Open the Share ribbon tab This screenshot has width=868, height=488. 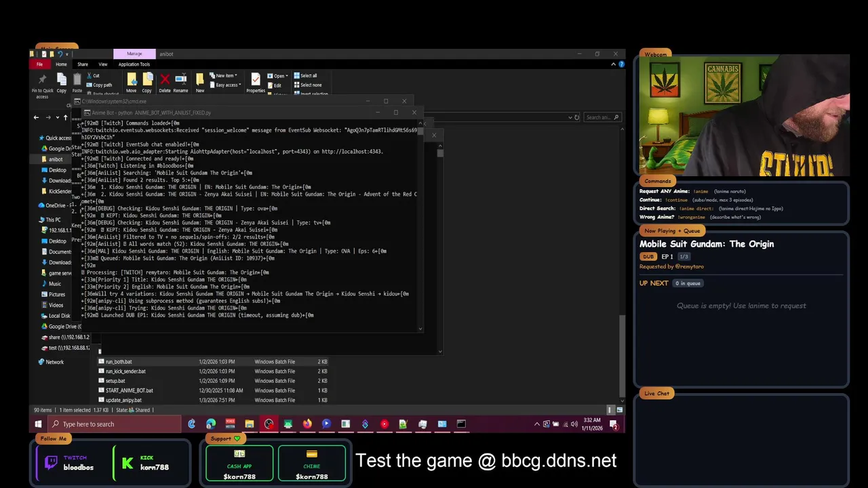tap(83, 64)
